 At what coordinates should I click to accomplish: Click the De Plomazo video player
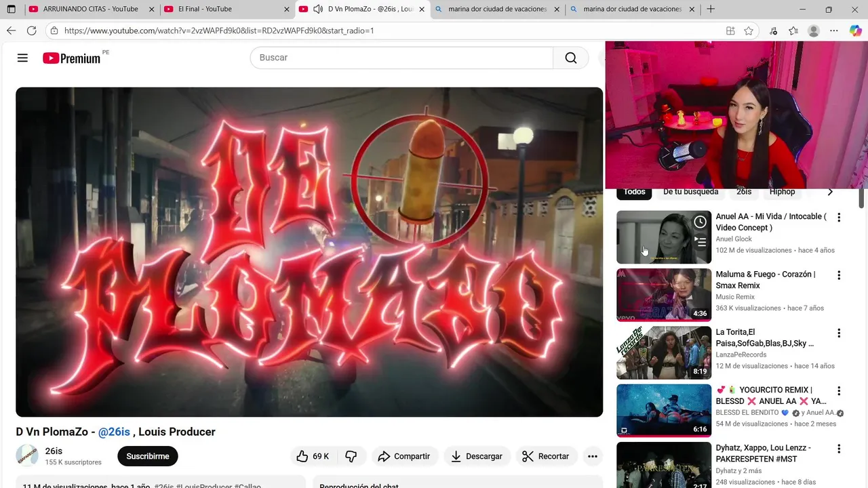point(309,252)
